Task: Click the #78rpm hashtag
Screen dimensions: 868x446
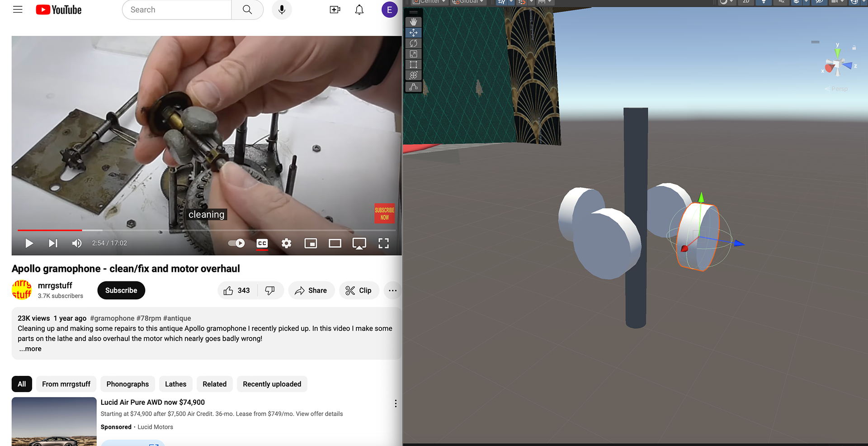Action: tap(149, 318)
